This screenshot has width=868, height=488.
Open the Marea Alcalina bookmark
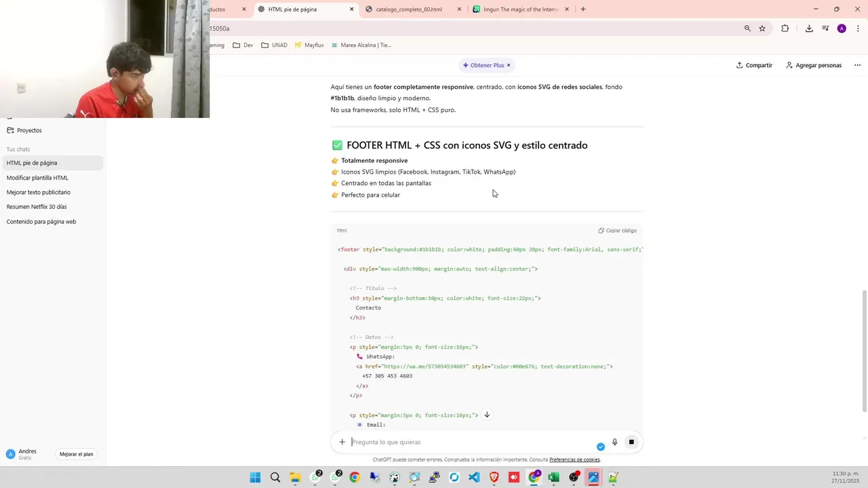click(x=361, y=45)
